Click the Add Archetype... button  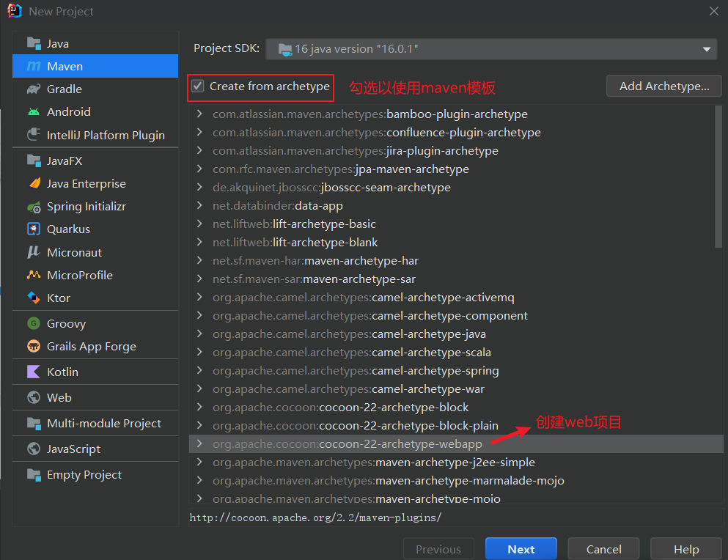664,86
